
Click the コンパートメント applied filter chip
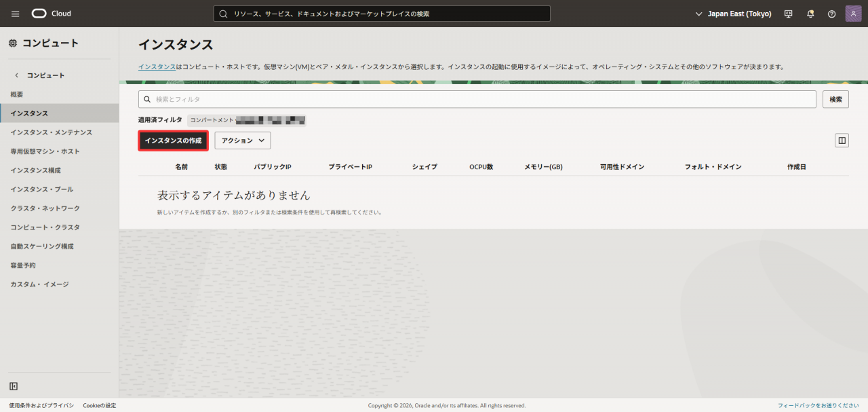(247, 120)
